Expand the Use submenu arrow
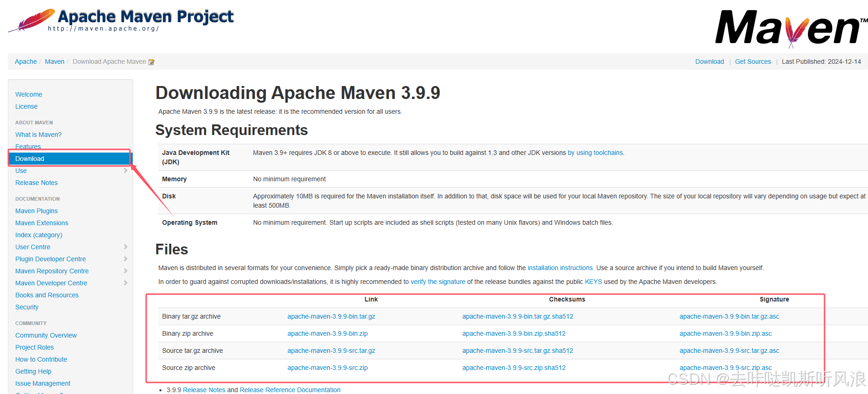The width and height of the screenshot is (868, 394). tap(125, 171)
